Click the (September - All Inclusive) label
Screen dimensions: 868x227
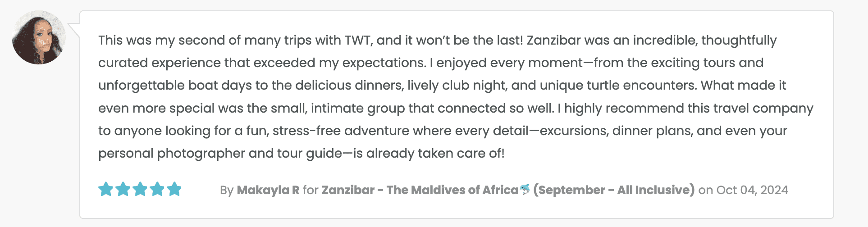click(x=614, y=190)
